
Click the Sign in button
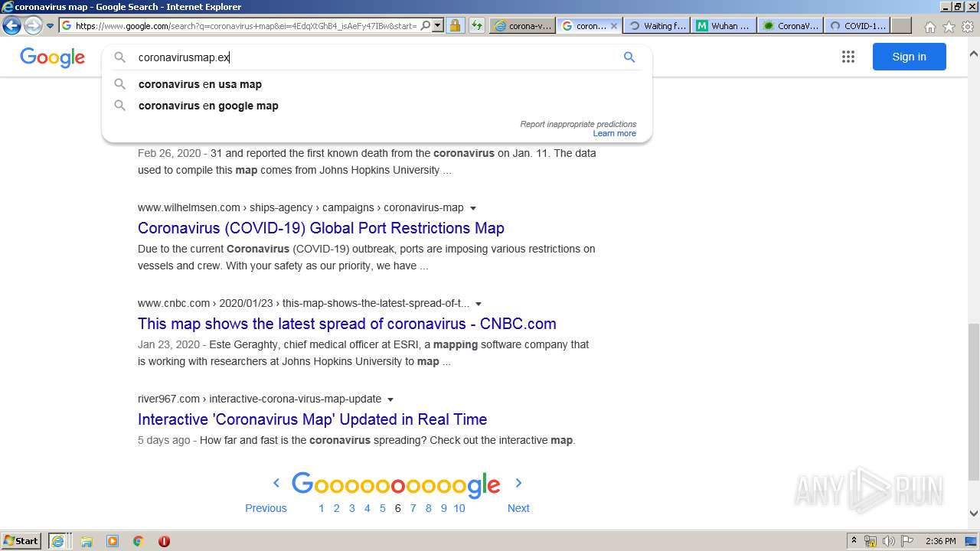pyautogui.click(x=909, y=57)
